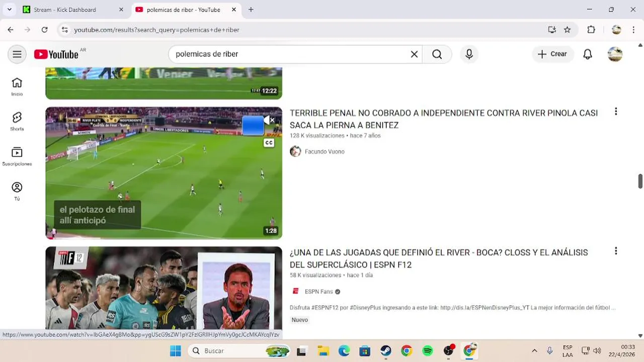
Task: Go to Inicio in the sidebar
Action: click(x=17, y=86)
